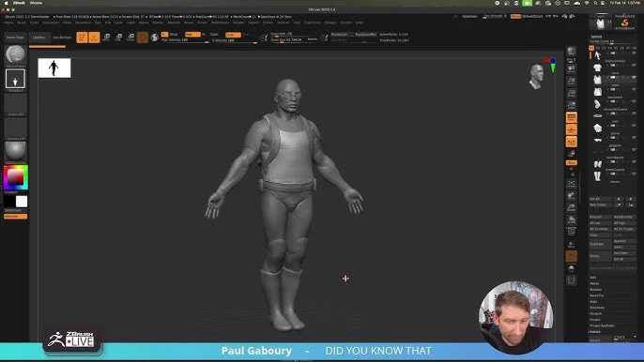Adjust the Z Intensity slider
Image resolution: width=644 pixels, height=362 pixels.
(235, 40)
